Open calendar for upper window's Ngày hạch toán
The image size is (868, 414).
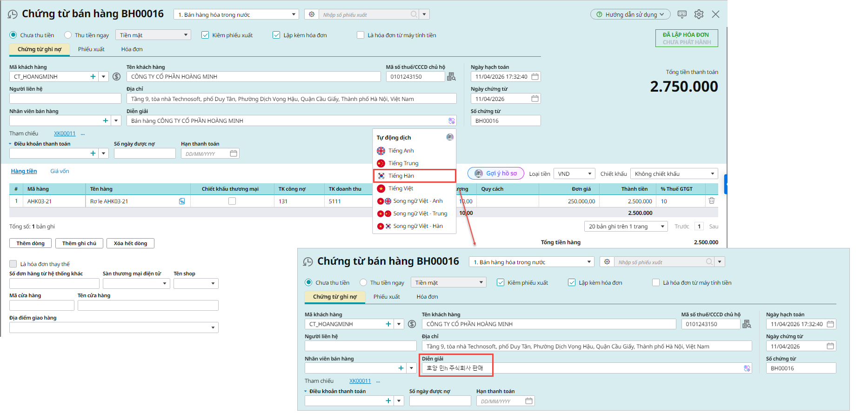[x=535, y=76]
